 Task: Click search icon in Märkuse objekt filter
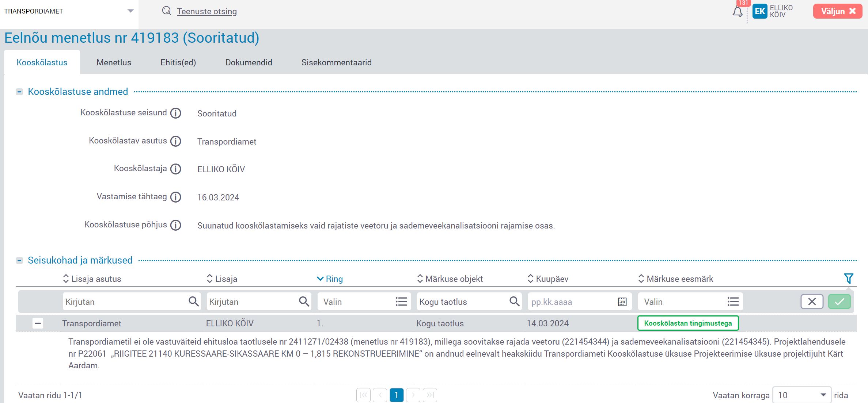[515, 302]
